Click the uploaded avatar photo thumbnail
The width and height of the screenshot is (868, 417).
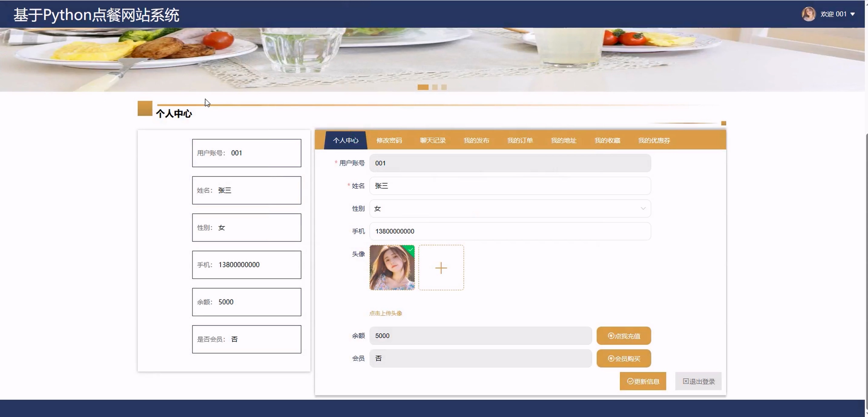tap(392, 268)
